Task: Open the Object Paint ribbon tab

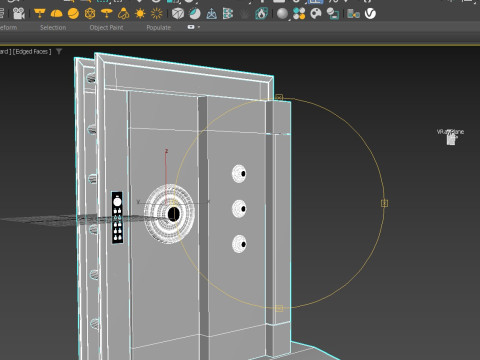Action: (x=106, y=28)
